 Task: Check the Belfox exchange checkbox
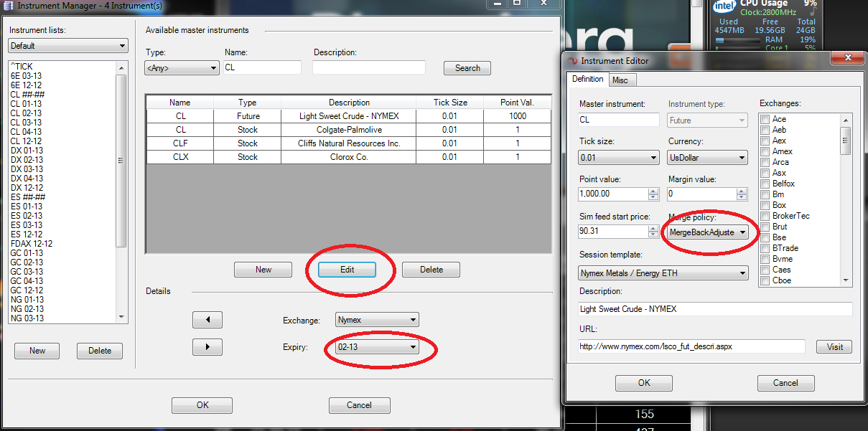pyautogui.click(x=765, y=184)
